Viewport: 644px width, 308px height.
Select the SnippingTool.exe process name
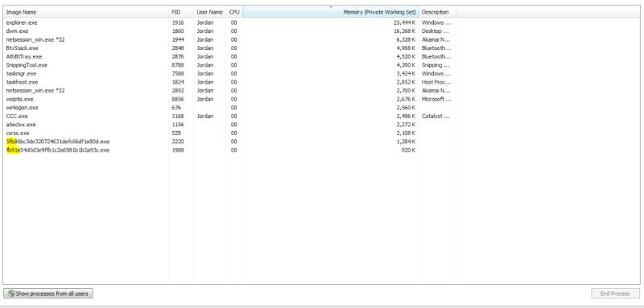(x=27, y=65)
